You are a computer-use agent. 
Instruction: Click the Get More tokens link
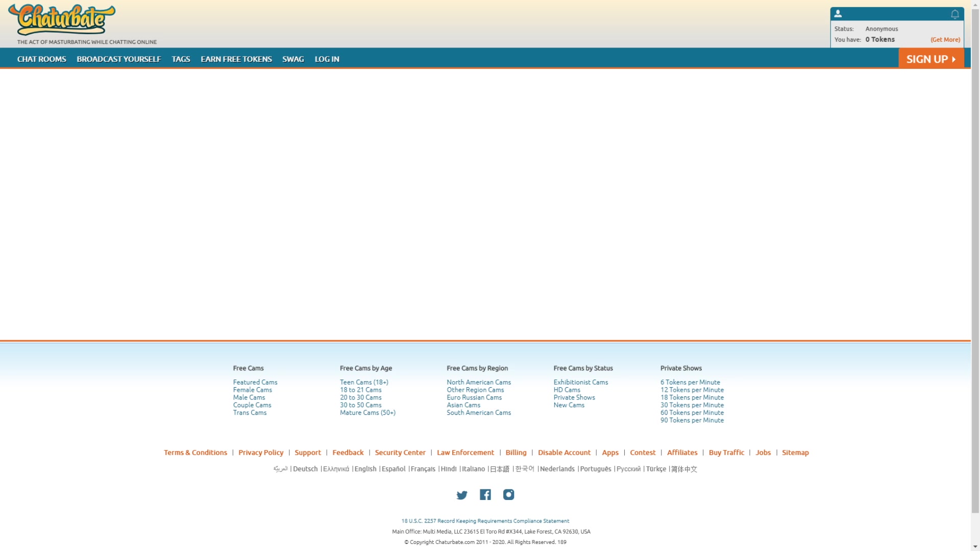click(945, 39)
